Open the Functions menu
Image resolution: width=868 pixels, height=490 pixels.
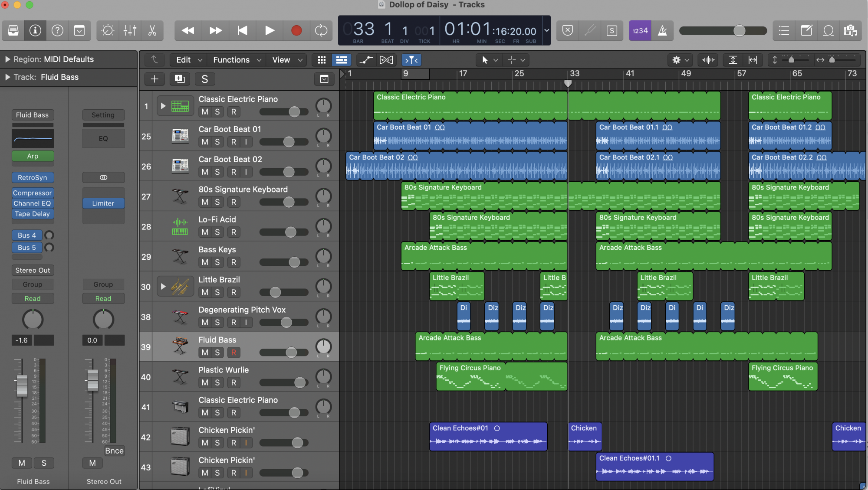click(x=237, y=60)
